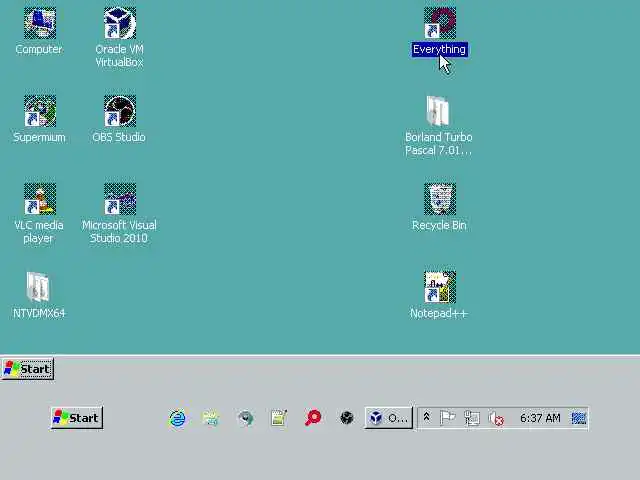Open the Action Center flag tray icon
This screenshot has width=640, height=480.
coord(447,418)
